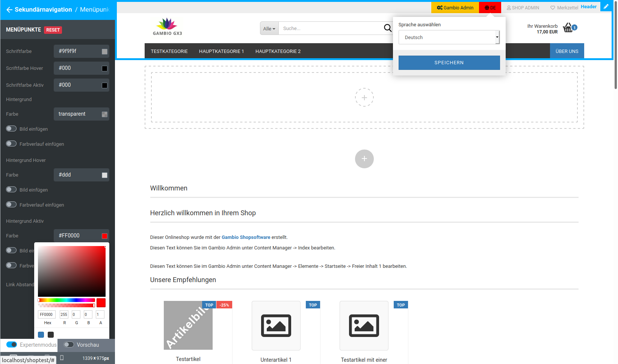Viewport: 618px width, 364px height.
Task: Open the DE language selector
Action: pos(490,8)
